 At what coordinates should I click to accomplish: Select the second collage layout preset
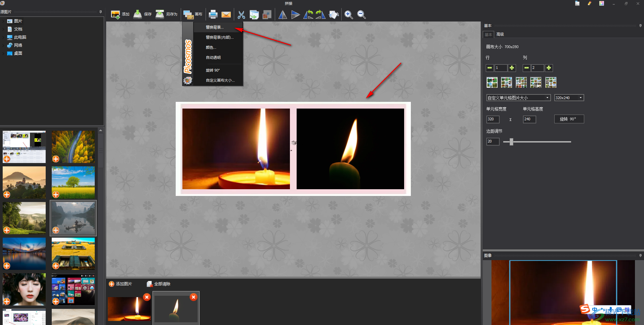pyautogui.click(x=506, y=82)
